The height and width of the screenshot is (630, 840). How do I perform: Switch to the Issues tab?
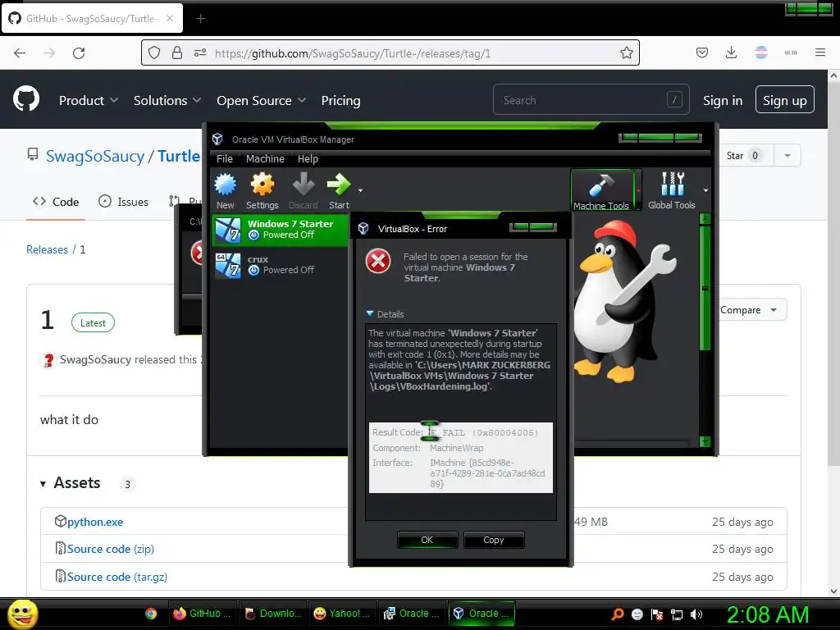pos(124,202)
